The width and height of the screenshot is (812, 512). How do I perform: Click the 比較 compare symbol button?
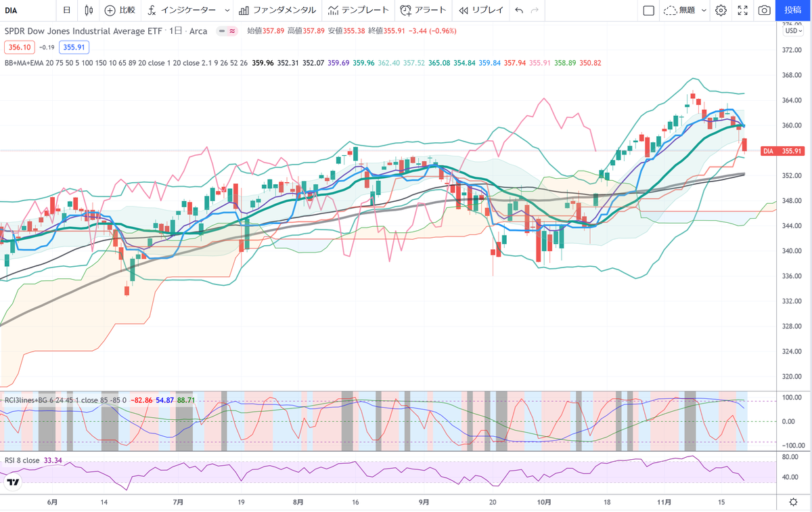[120, 10]
